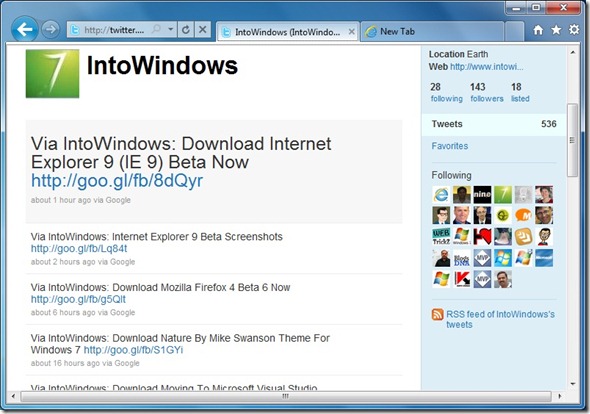
Task: Open the goo.gl/fb/S1GYi link
Action: tap(133, 350)
